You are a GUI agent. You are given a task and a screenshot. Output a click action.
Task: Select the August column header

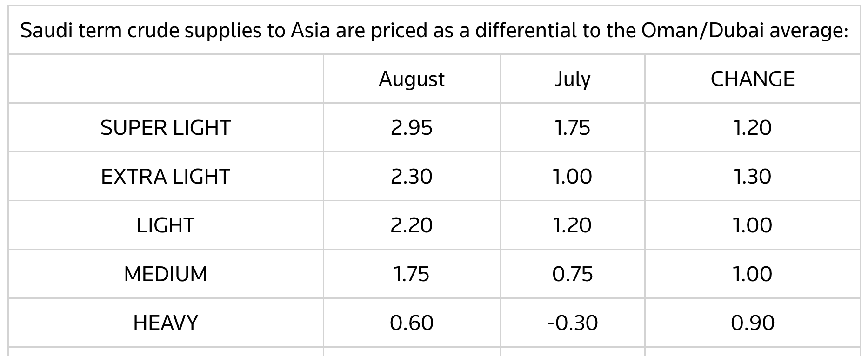pos(412,79)
